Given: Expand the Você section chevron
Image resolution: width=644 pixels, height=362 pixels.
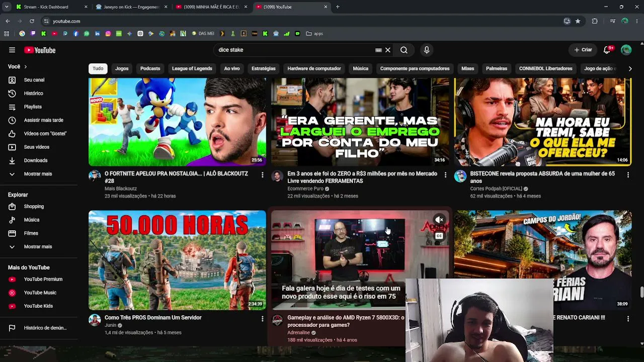Looking at the screenshot, I should pyautogui.click(x=26, y=66).
